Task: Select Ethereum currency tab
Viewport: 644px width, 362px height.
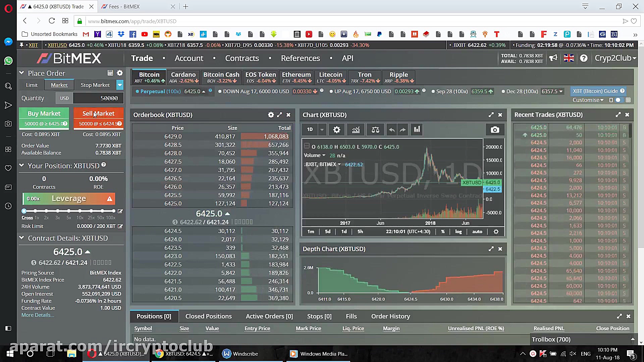Action: 297,77
